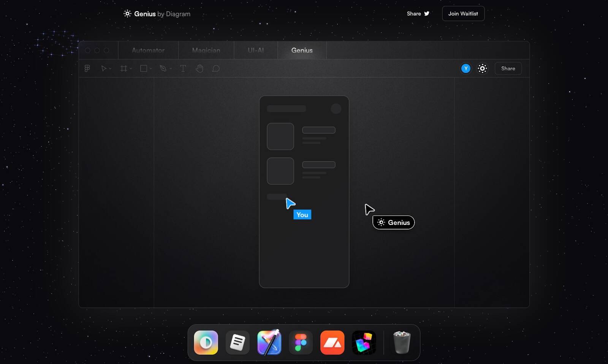Screen dimensions: 608x364
Task: Click the Genius sun icon in toolbar
Action: 482,68
